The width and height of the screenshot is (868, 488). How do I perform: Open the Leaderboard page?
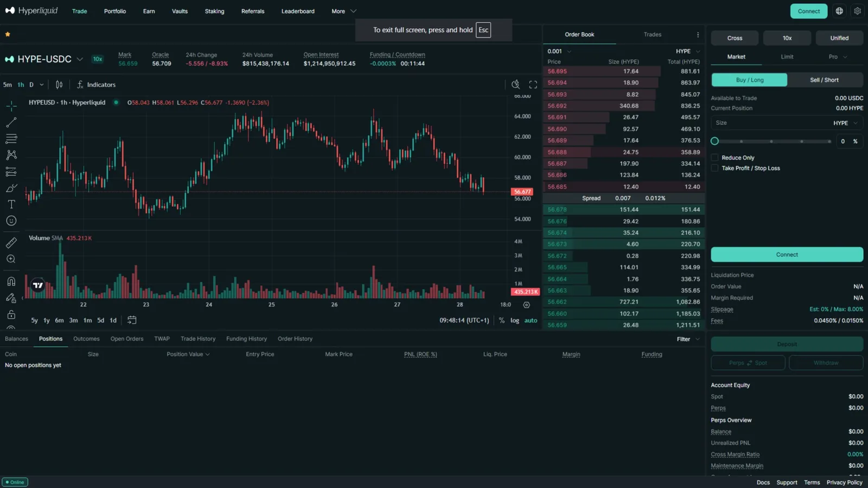click(298, 11)
